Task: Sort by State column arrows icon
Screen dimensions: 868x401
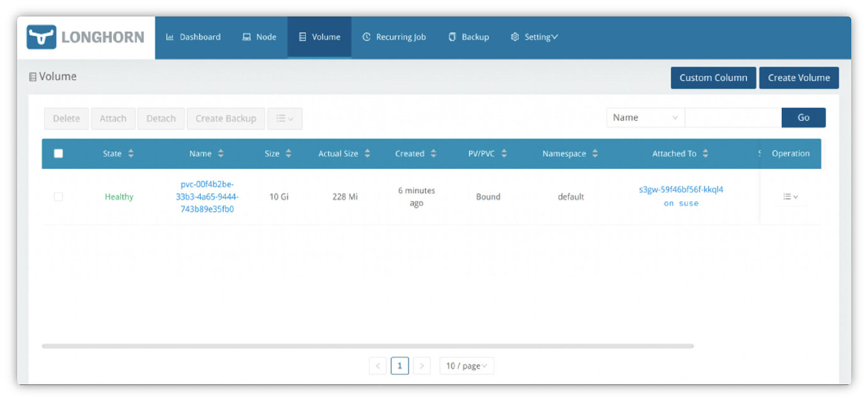Action: [x=131, y=153]
